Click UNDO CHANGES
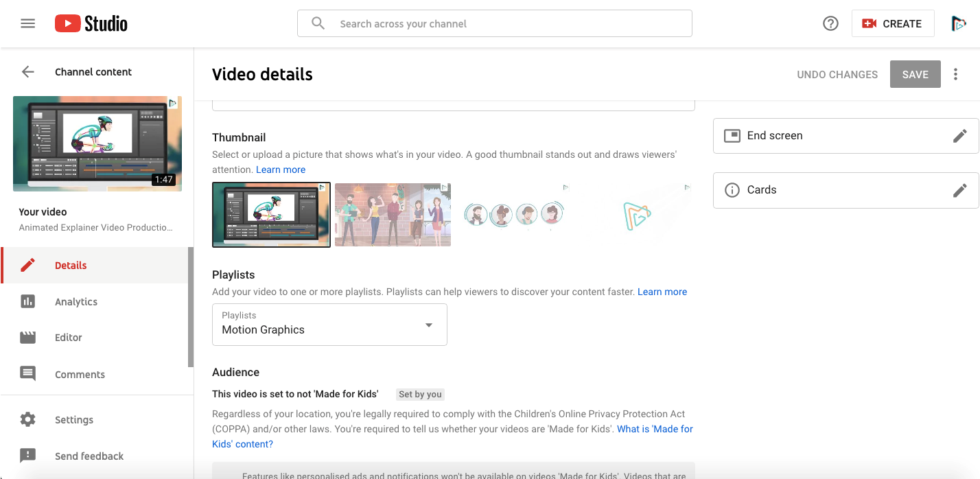The image size is (980, 479). [x=837, y=74]
